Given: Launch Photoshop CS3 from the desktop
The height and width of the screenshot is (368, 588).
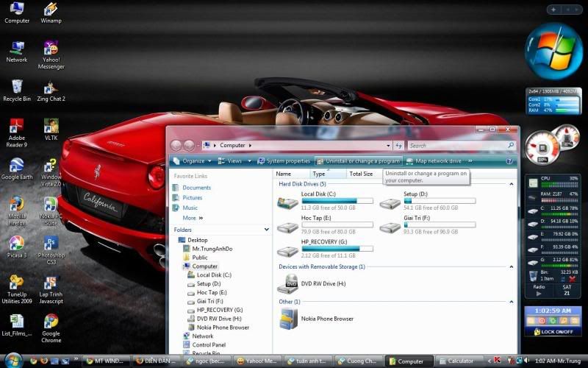Looking at the screenshot, I should click(x=51, y=244).
